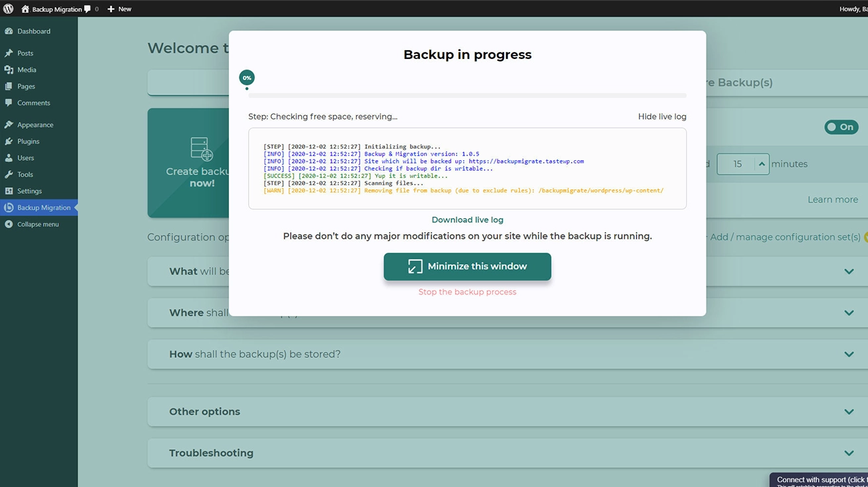Click the Collapse menu arrow icon
Viewport: 868px width, 487px height.
tap(9, 224)
